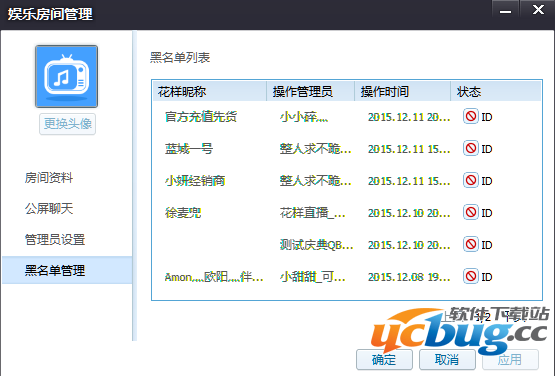
Task: Click the time 2015.12.10 20… for 徐麦兜
Action: pos(409,213)
